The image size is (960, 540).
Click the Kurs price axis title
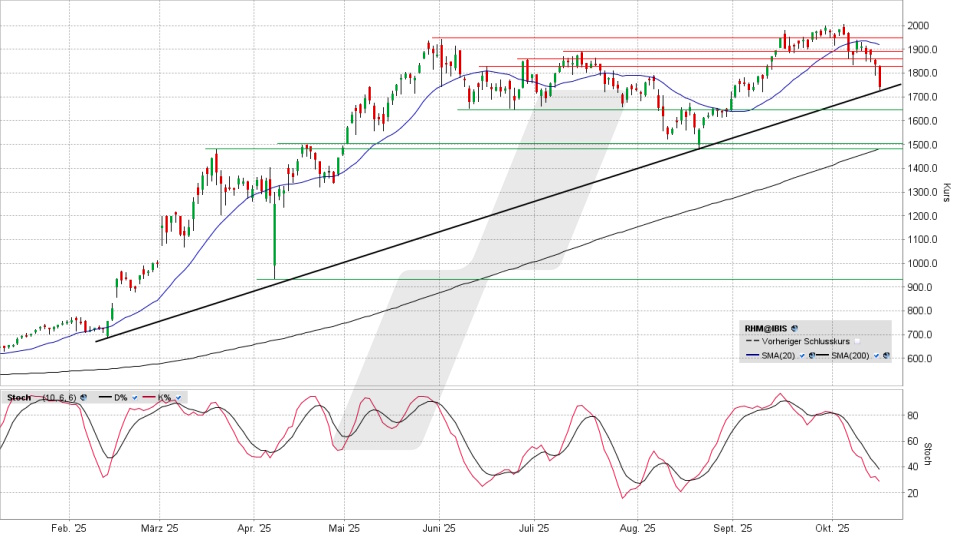point(946,192)
